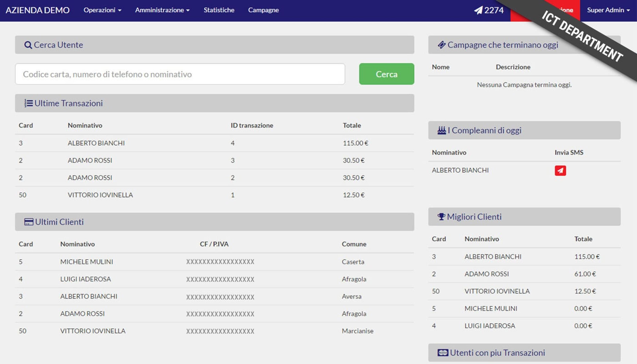
Task: Select VITTORIO IOVINELLA in Ultime Transazioni
Action: (100, 195)
